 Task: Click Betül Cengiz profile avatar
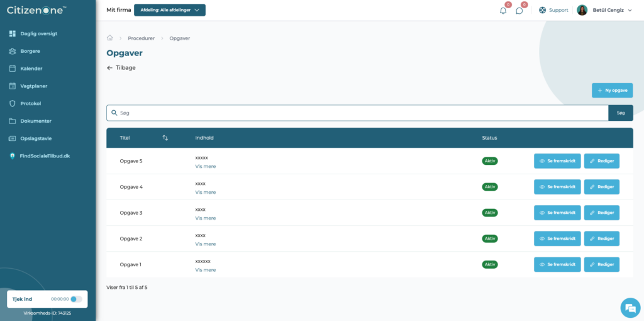[x=582, y=10]
